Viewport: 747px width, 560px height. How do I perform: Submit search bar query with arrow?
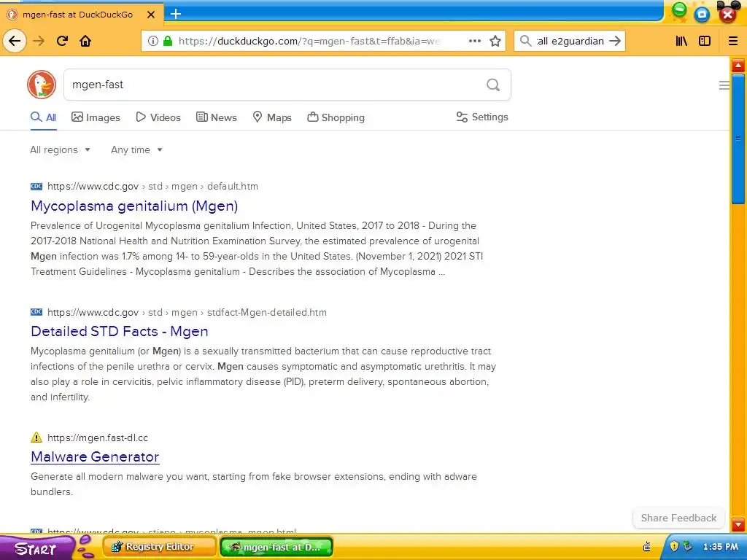[x=615, y=41]
